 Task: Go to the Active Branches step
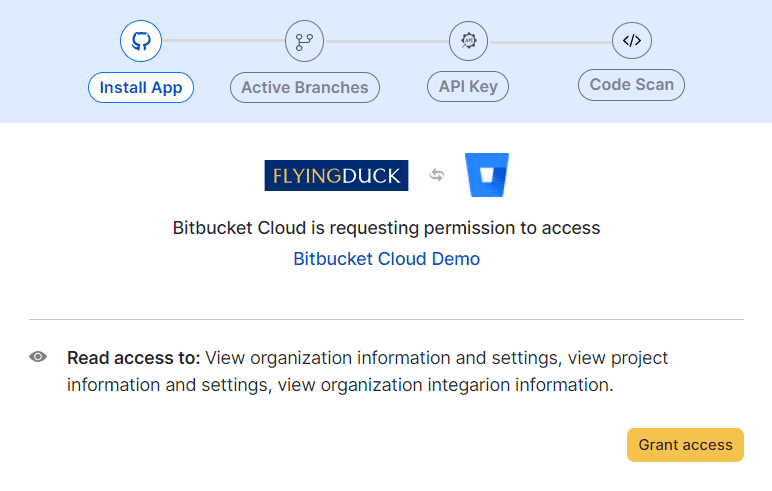pos(305,88)
